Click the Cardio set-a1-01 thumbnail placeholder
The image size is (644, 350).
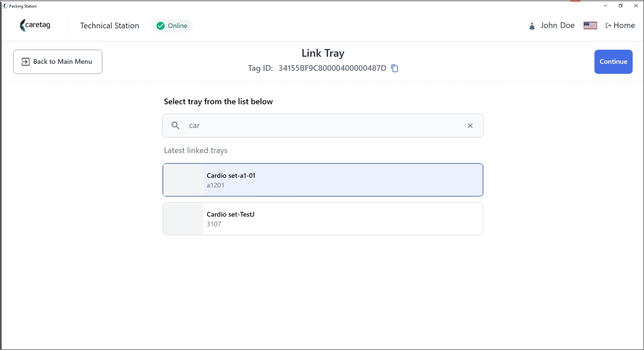[x=183, y=180]
